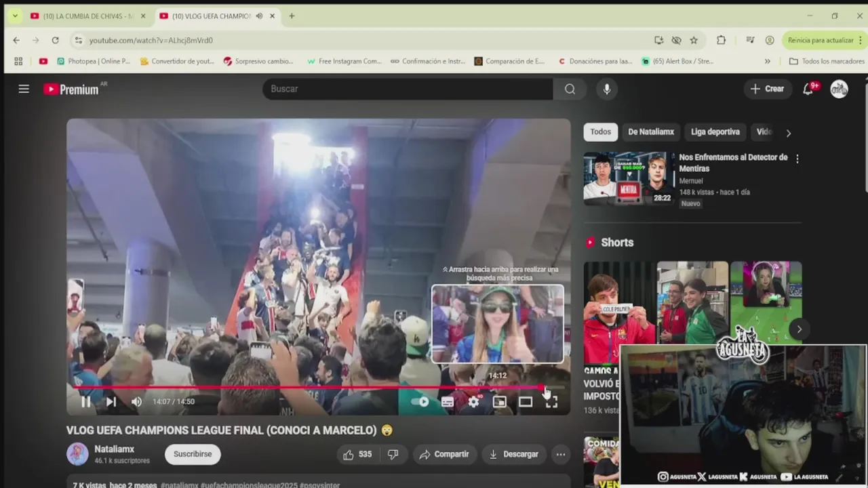
Task: Bookmark this page with the star
Action: click(x=694, y=41)
